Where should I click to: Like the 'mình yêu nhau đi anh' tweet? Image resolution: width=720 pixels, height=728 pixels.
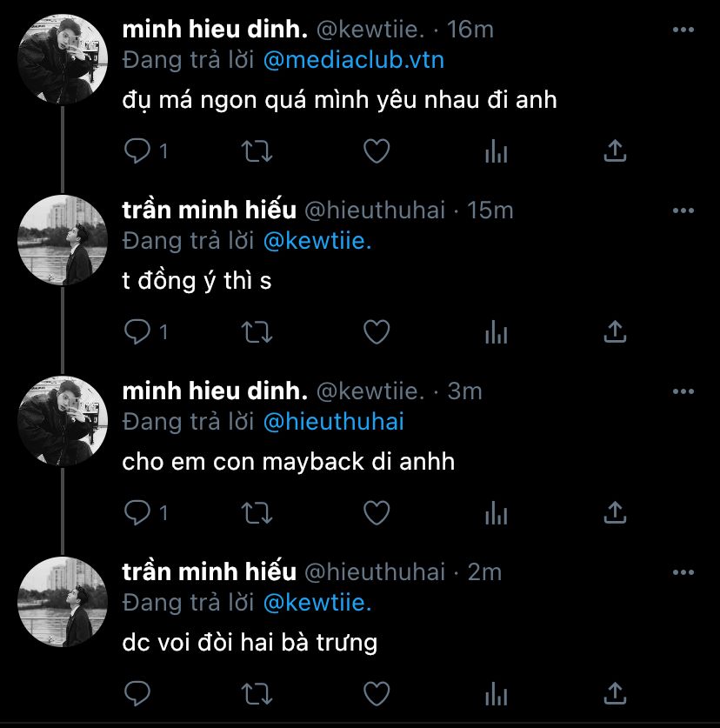coord(376,151)
